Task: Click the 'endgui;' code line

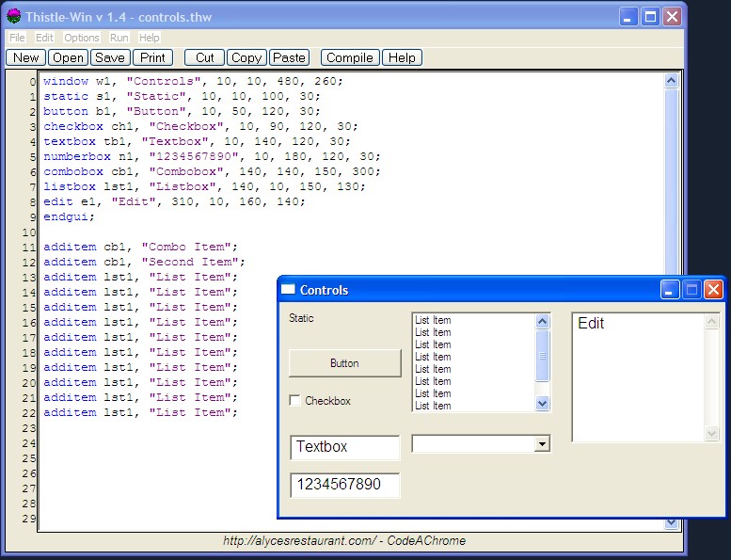Action: click(x=69, y=216)
